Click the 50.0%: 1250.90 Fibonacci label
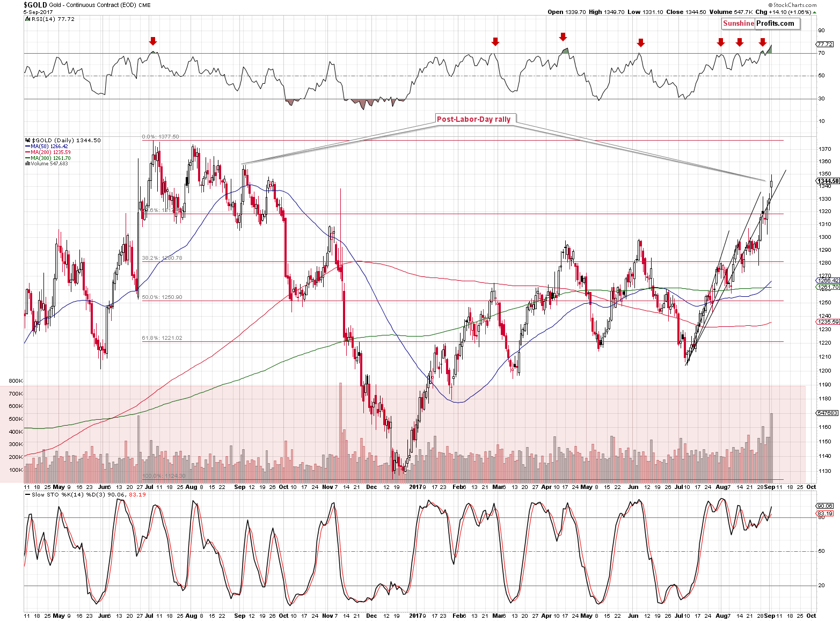This screenshot has height=621, width=840. click(x=162, y=297)
